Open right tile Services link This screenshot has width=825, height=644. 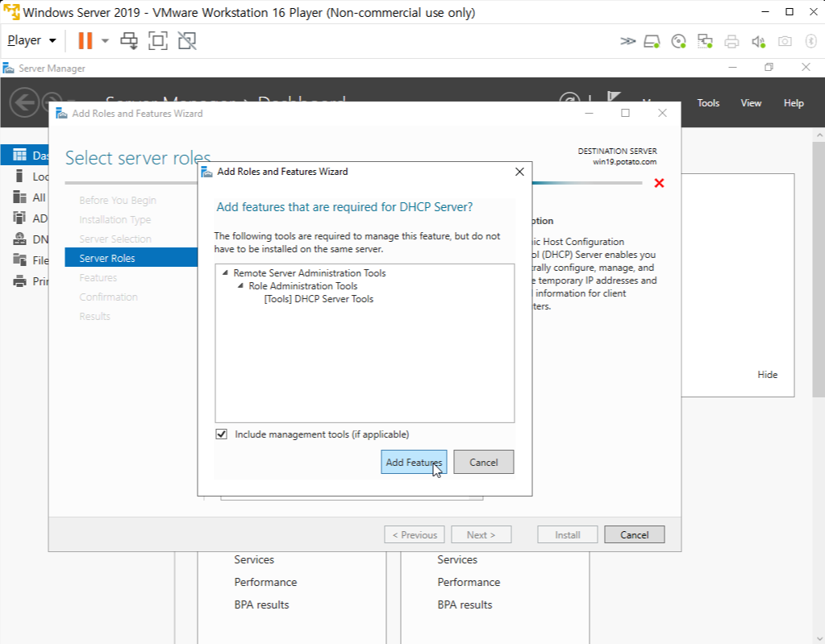click(457, 559)
